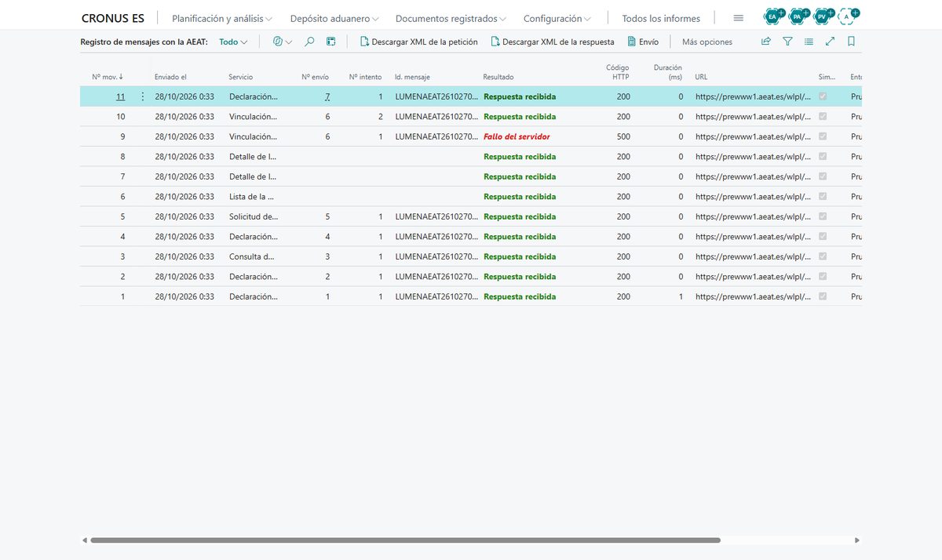
Task: Select the 'Fallo del servidor' result cell
Action: [517, 136]
